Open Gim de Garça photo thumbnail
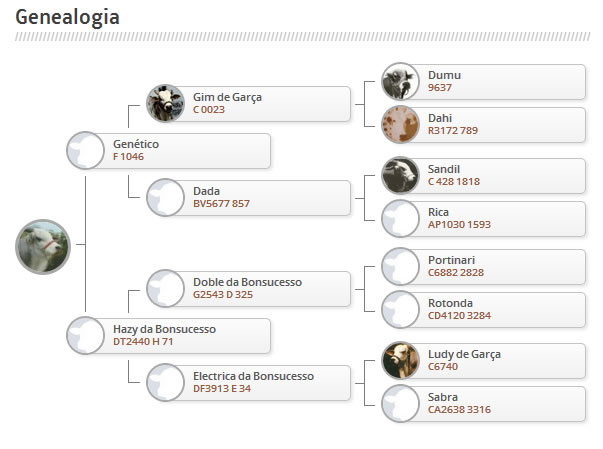Viewport: 603px width, 449px height. click(165, 103)
